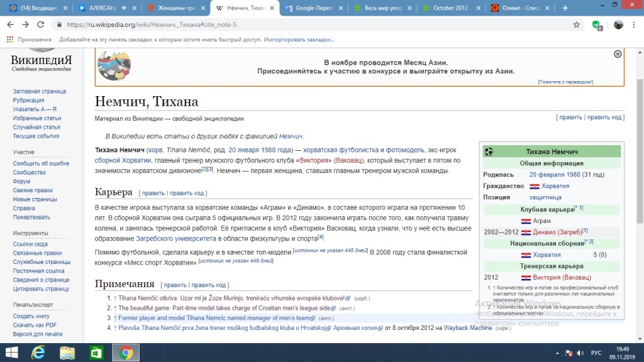Click защитница link in infobox
This screenshot has height=362, width=644.
[x=545, y=197]
